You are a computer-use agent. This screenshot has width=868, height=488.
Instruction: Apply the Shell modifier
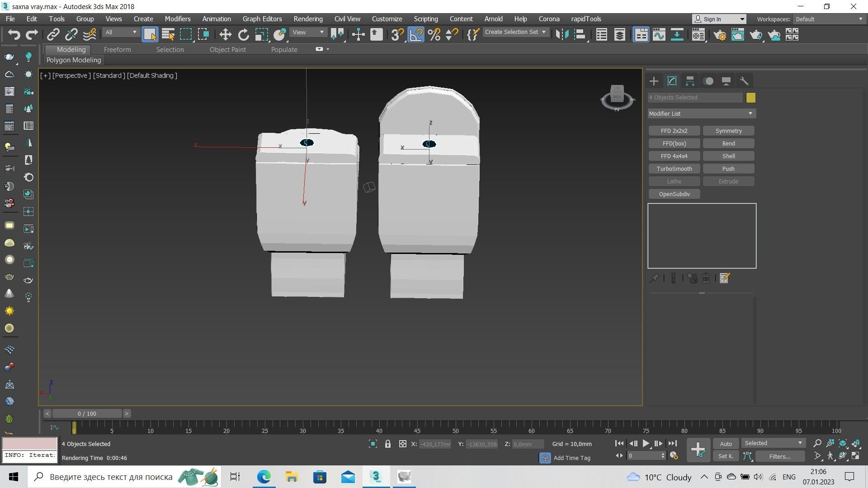(728, 156)
